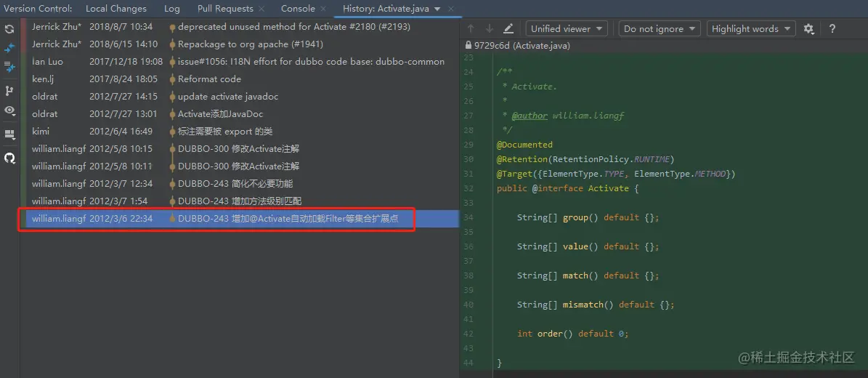
Task: Select the History: Activate.java tab
Action: [386, 9]
